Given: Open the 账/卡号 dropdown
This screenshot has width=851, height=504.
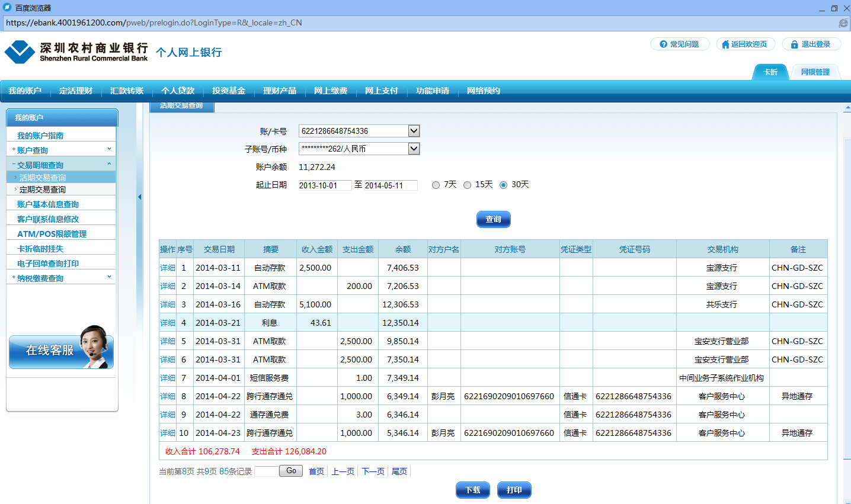Looking at the screenshot, I should [414, 131].
